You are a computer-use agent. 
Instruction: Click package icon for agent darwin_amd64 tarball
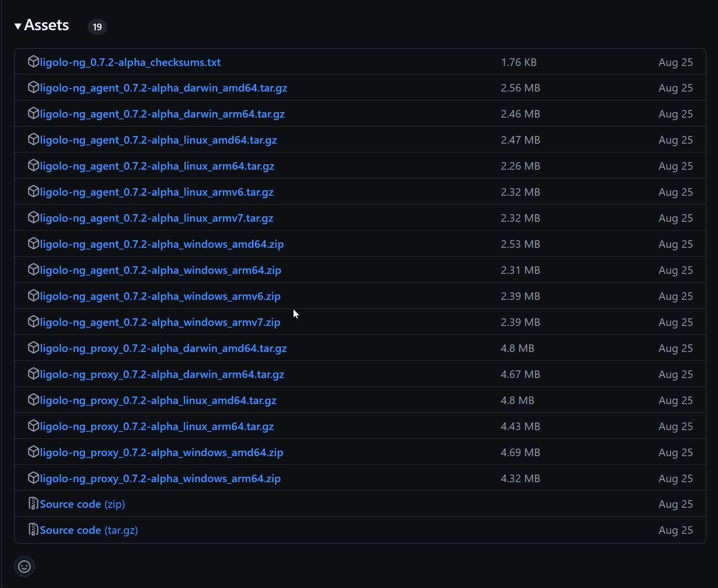(33, 87)
